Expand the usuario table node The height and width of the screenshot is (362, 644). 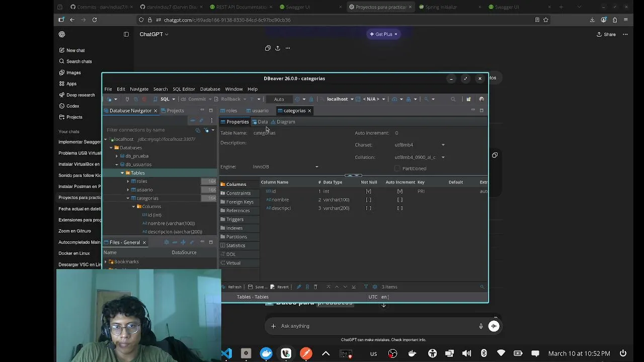[128, 190]
